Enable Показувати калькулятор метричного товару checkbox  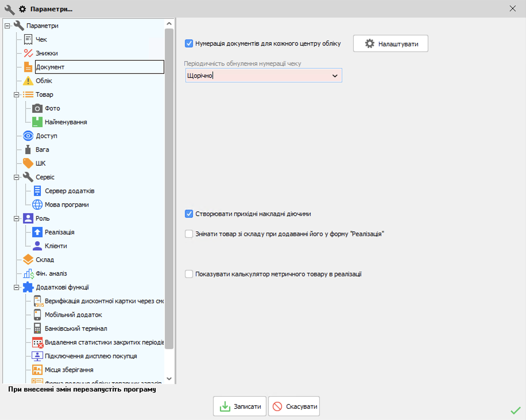click(189, 274)
